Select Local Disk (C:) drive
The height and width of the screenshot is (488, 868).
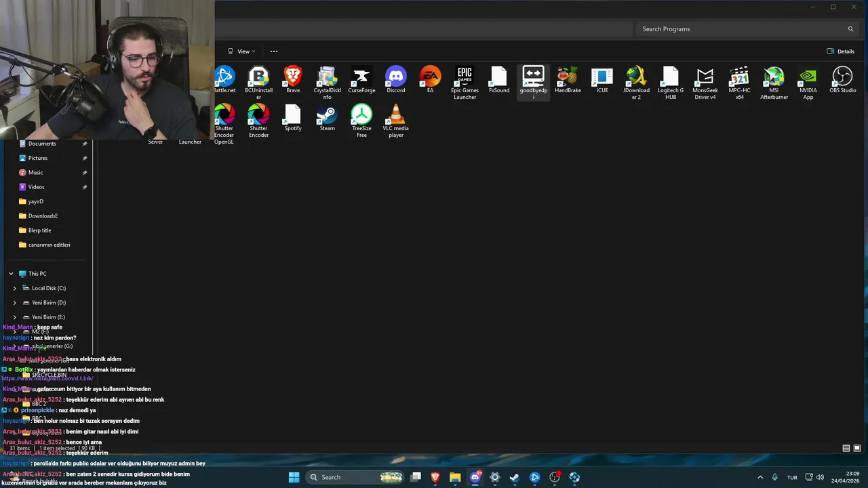tap(49, 288)
